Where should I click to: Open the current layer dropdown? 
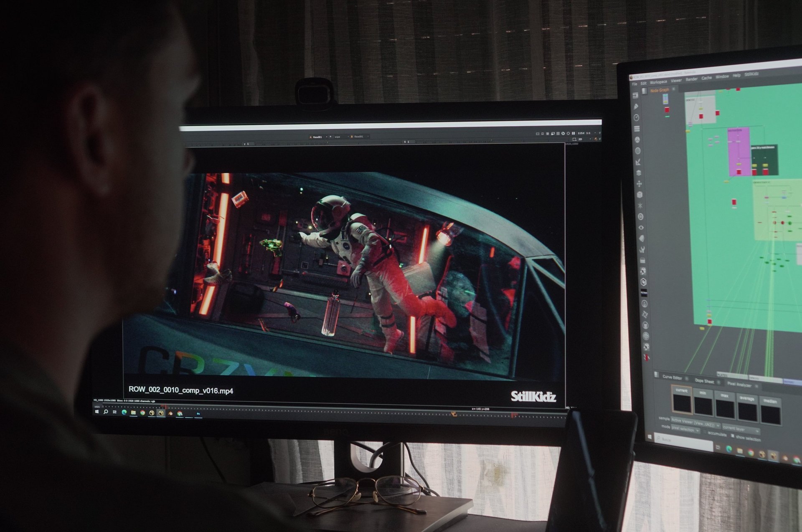pyautogui.click(x=741, y=429)
